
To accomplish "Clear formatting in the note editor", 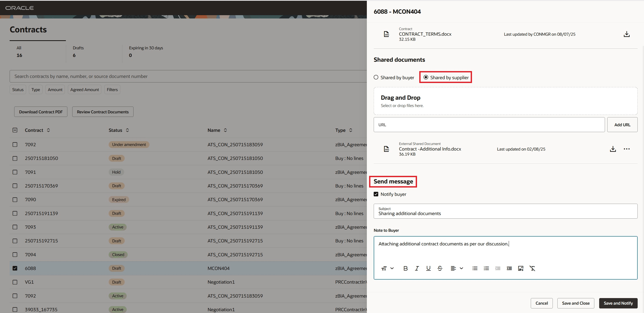I will pos(532,268).
